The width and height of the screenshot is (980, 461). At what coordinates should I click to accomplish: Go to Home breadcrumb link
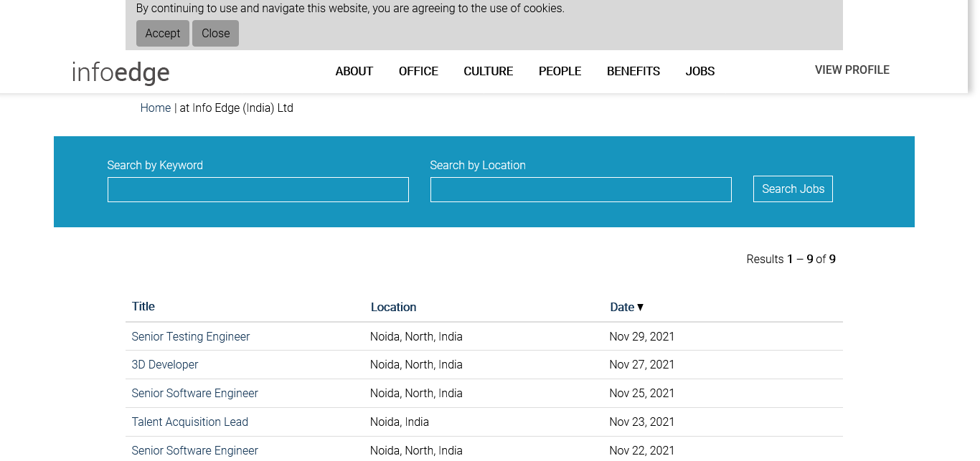(x=155, y=108)
